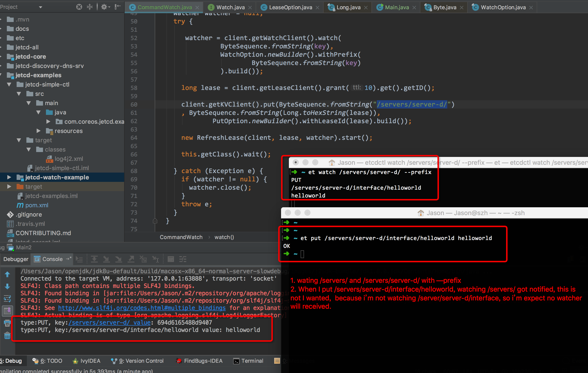Collapse the src folder in the project tree
This screenshot has width=588, height=373.
tap(19, 94)
